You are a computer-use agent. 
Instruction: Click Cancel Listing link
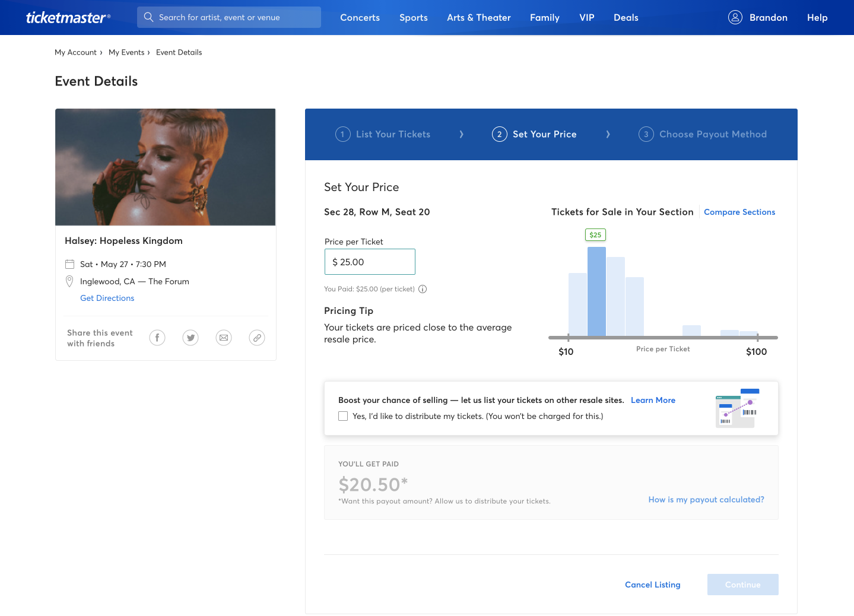pyautogui.click(x=653, y=585)
